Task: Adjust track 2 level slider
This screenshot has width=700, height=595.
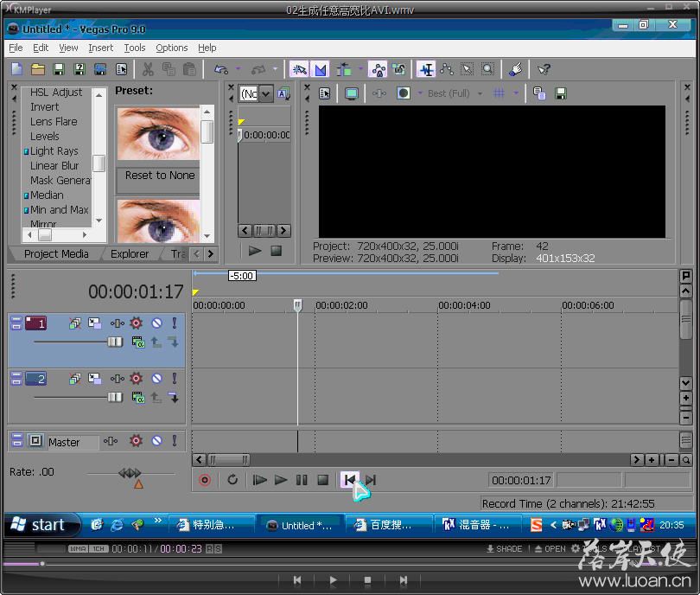Action: [x=115, y=397]
